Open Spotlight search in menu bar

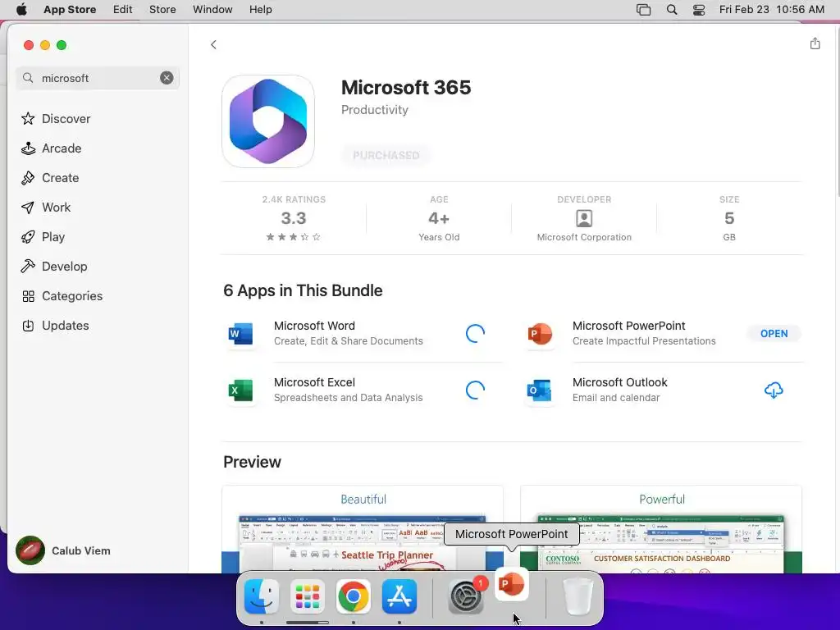[672, 10]
